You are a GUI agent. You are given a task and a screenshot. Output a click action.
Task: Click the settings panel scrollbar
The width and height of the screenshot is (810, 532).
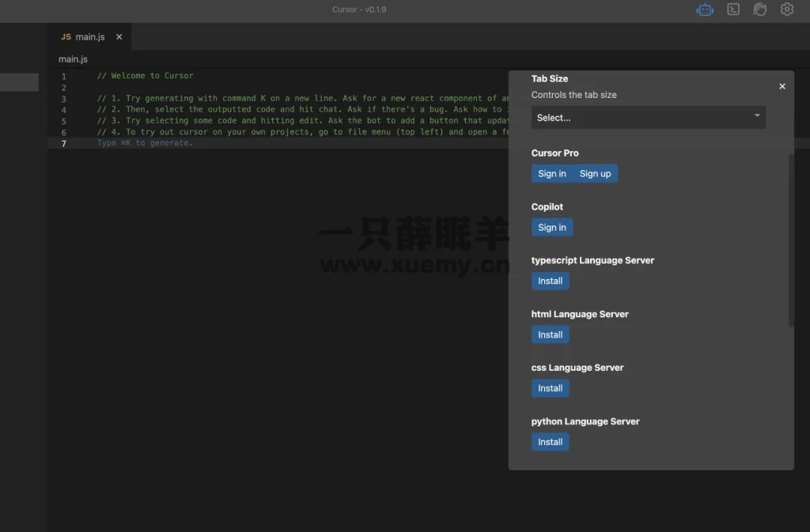(791, 240)
